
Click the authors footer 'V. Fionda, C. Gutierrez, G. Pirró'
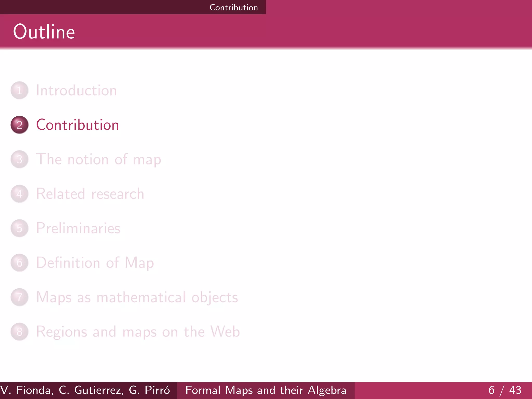click(85, 390)
